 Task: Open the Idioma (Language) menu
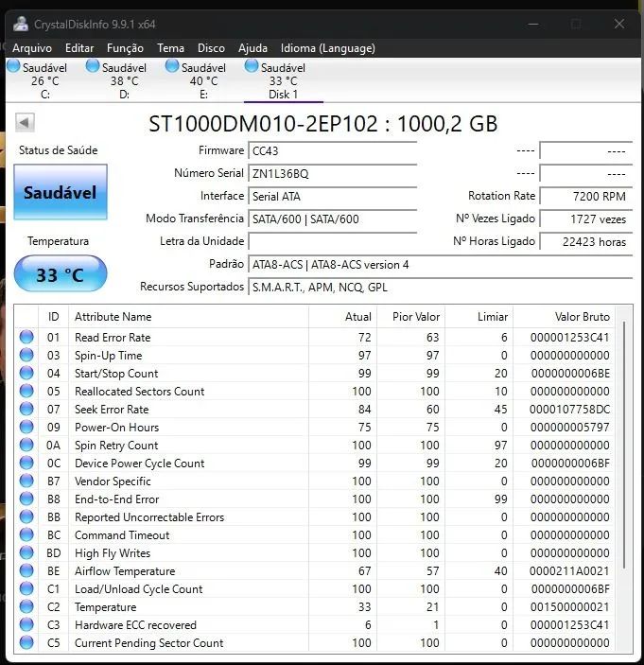[328, 48]
